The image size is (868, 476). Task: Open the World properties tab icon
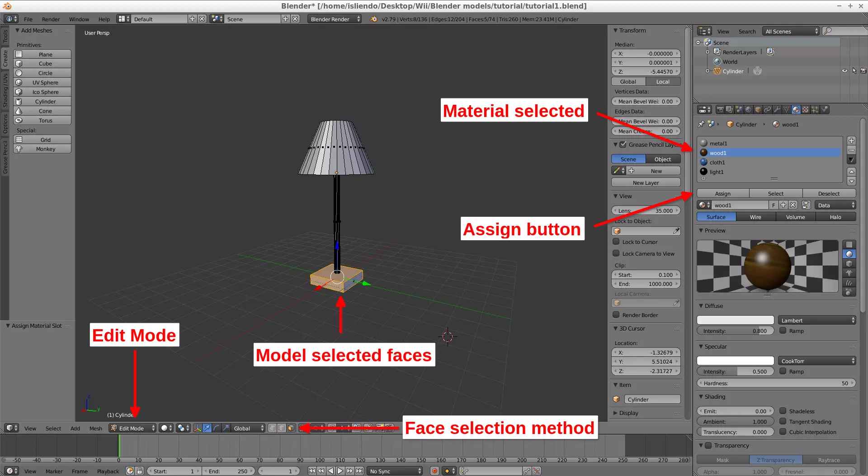tap(749, 110)
